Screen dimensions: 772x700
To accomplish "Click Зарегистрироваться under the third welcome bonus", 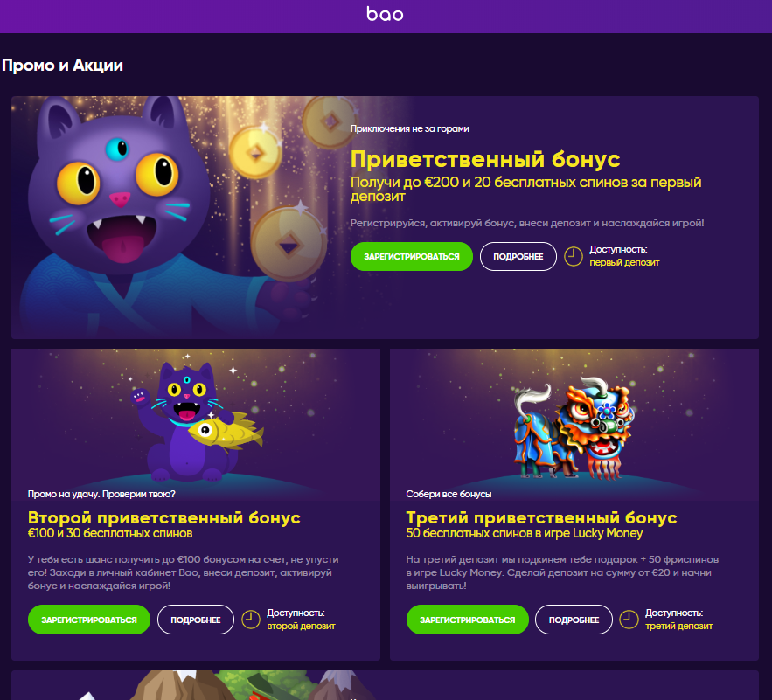I will click(x=467, y=620).
